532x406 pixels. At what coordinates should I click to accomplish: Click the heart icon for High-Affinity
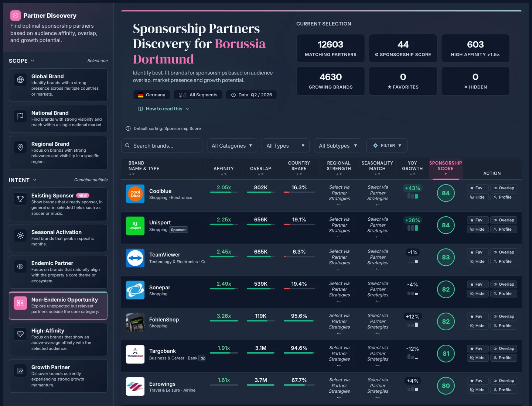(20, 334)
